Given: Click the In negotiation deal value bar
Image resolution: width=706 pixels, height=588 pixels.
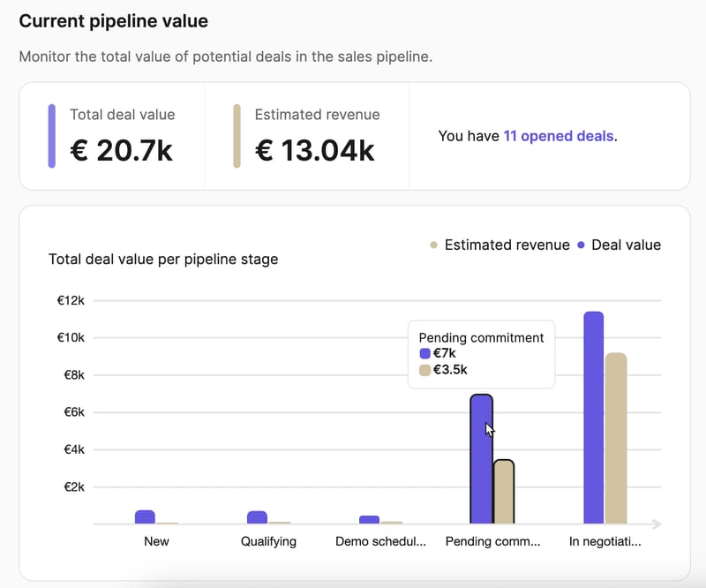Looking at the screenshot, I should click(x=593, y=418).
